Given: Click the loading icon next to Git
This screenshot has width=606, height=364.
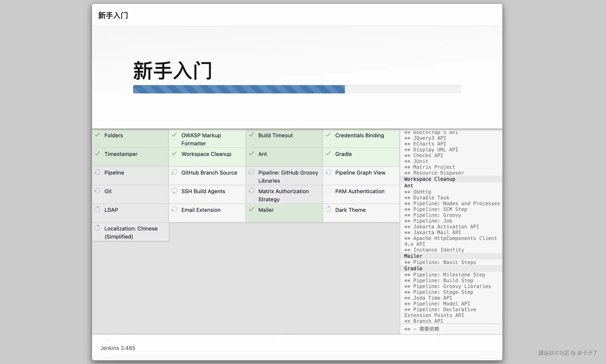Looking at the screenshot, I should tap(97, 191).
